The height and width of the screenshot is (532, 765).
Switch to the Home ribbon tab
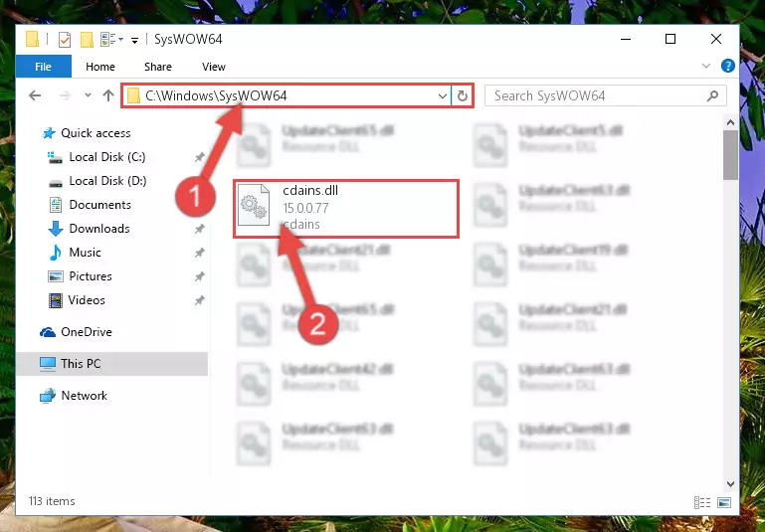point(100,67)
